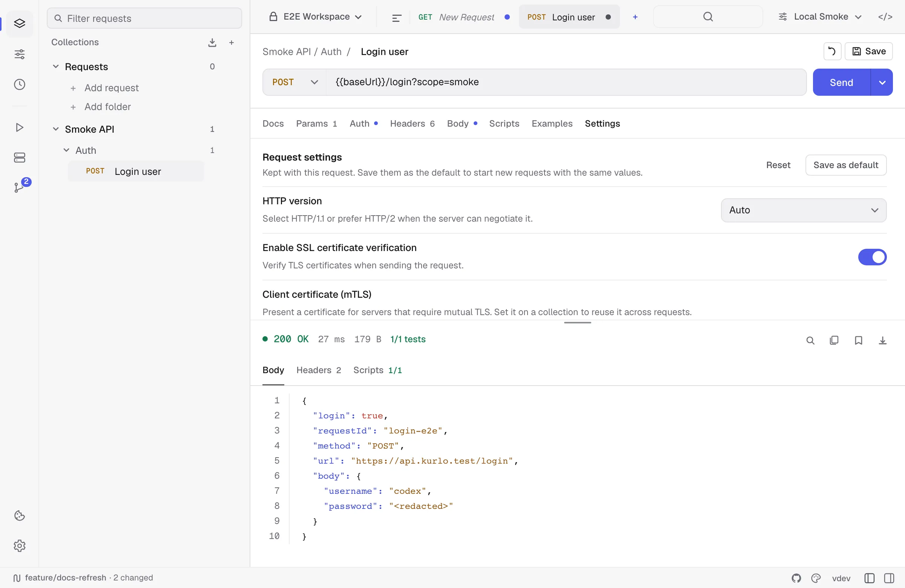Open the E2E Workspace dropdown
The height and width of the screenshot is (588, 905).
pyautogui.click(x=315, y=17)
